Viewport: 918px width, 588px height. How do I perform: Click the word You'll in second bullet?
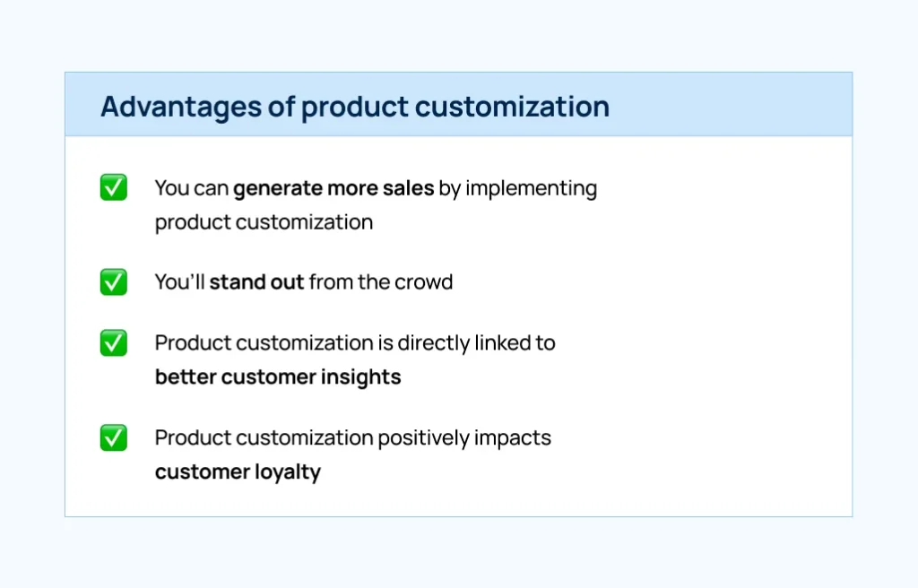179,282
